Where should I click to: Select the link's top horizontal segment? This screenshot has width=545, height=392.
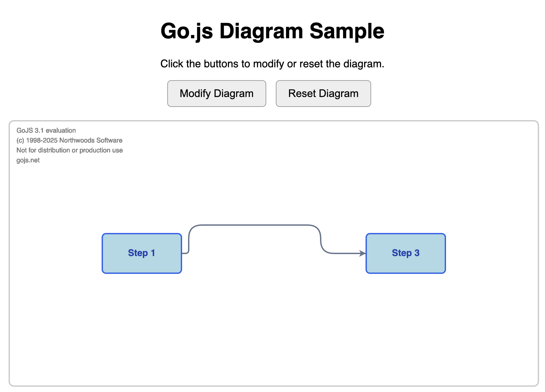254,225
